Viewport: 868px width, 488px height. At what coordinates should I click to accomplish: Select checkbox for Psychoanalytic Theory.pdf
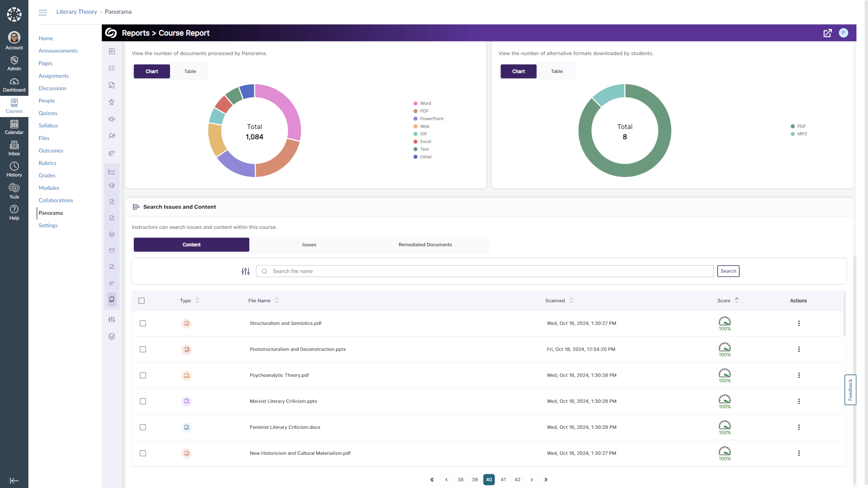(x=143, y=375)
